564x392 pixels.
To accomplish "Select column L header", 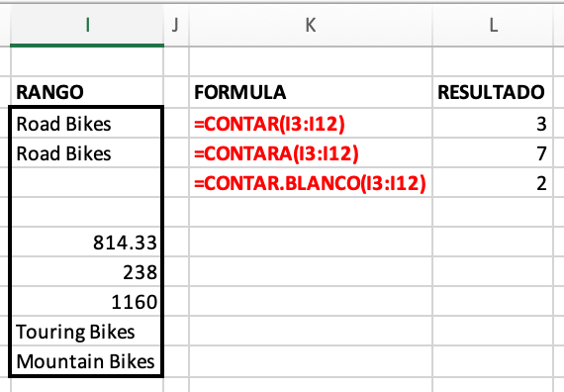I will (493, 25).
